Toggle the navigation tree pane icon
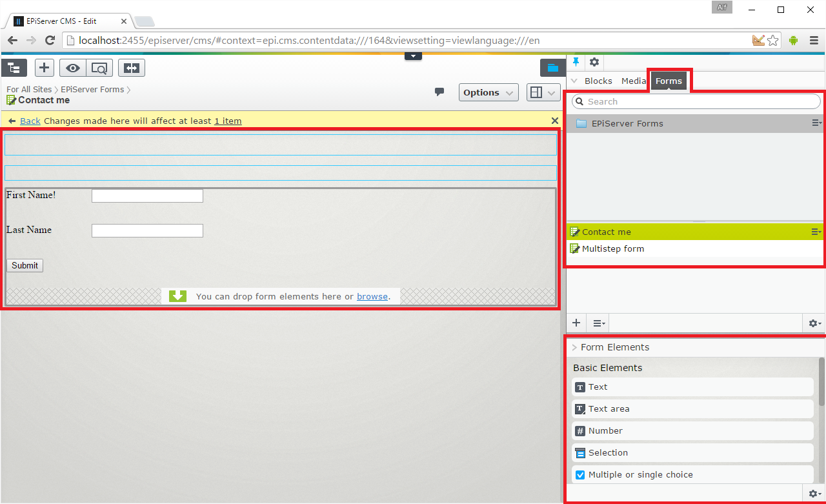 tap(14, 68)
